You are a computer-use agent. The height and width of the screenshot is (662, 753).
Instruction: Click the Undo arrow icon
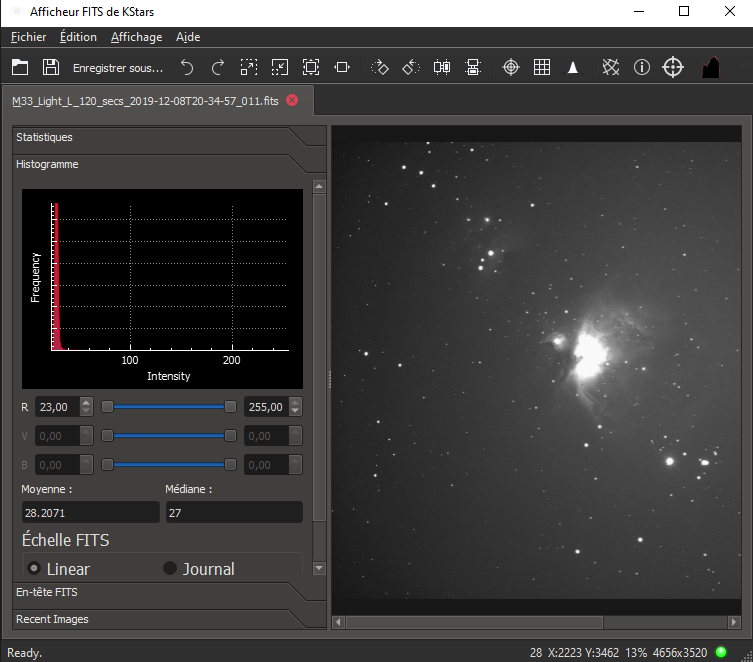[187, 67]
